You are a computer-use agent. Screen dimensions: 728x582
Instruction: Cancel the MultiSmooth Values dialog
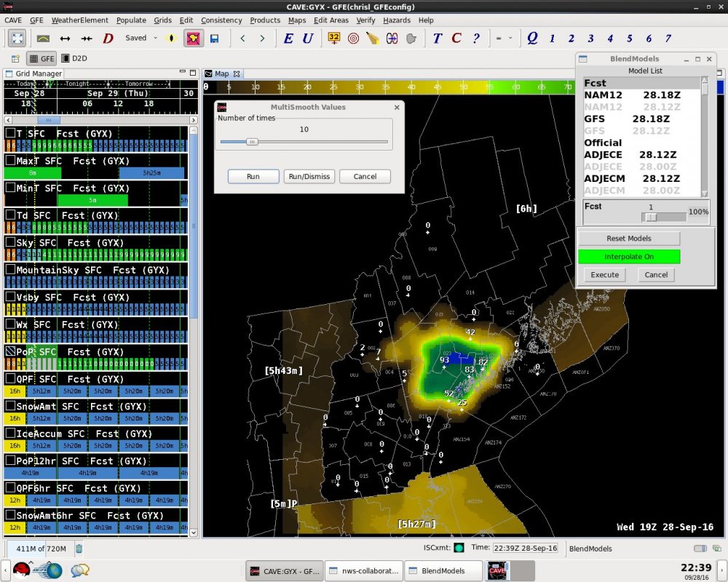tap(365, 176)
